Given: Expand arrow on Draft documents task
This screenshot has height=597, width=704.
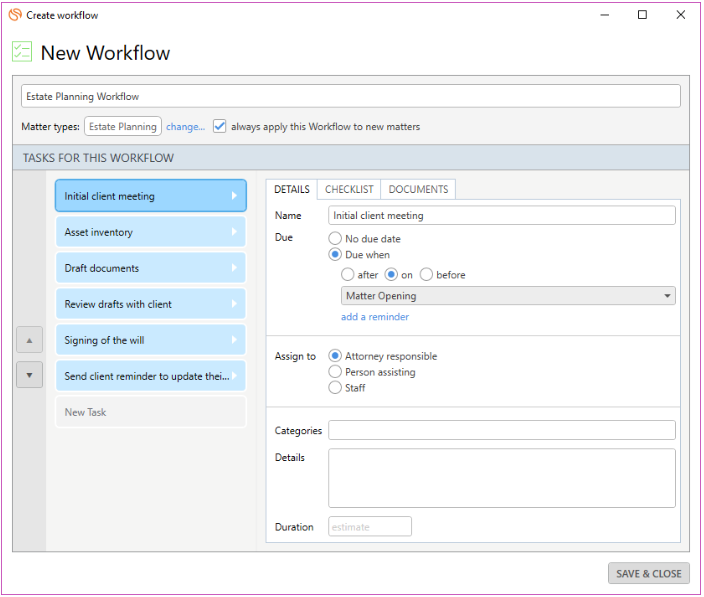Looking at the screenshot, I should click(x=234, y=268).
